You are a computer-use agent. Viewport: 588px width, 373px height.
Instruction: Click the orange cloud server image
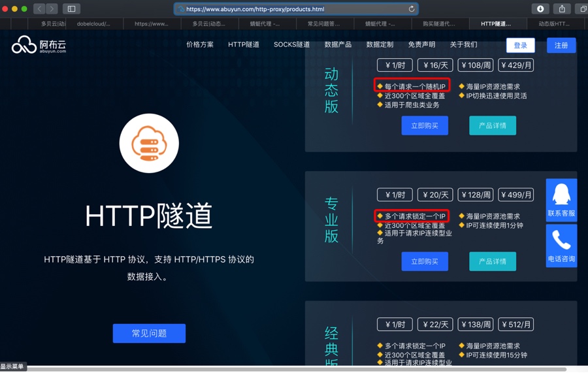[x=149, y=143]
